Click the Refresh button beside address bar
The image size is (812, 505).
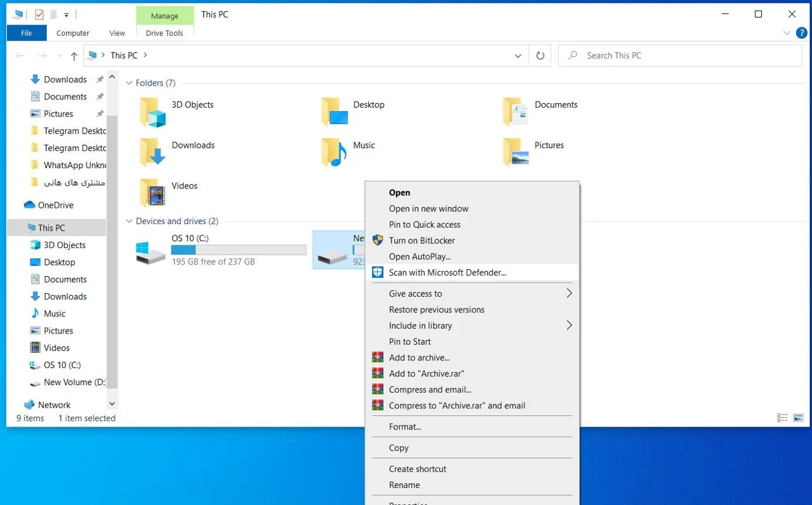coord(540,56)
